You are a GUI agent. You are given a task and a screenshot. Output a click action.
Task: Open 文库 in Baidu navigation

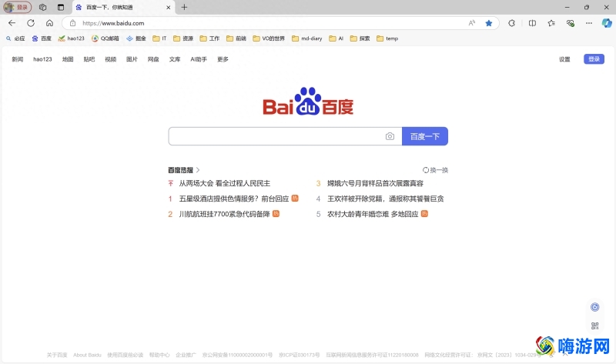(175, 59)
